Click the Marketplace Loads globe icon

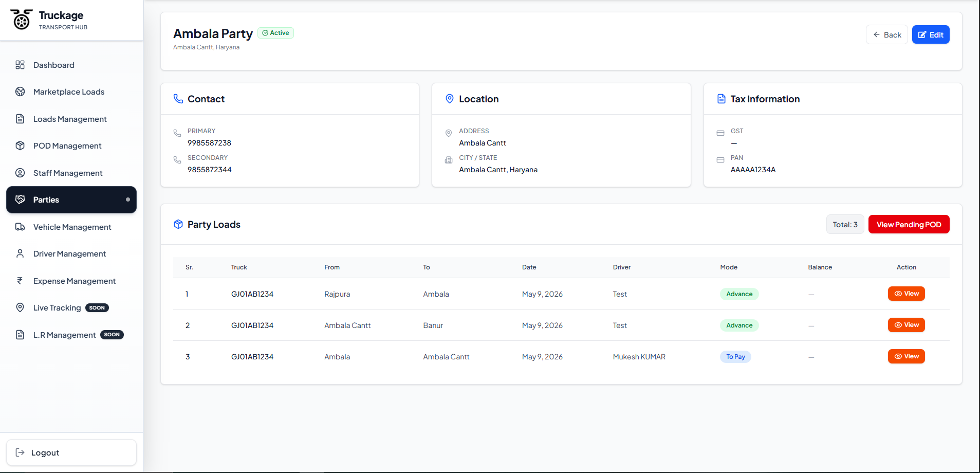click(20, 92)
